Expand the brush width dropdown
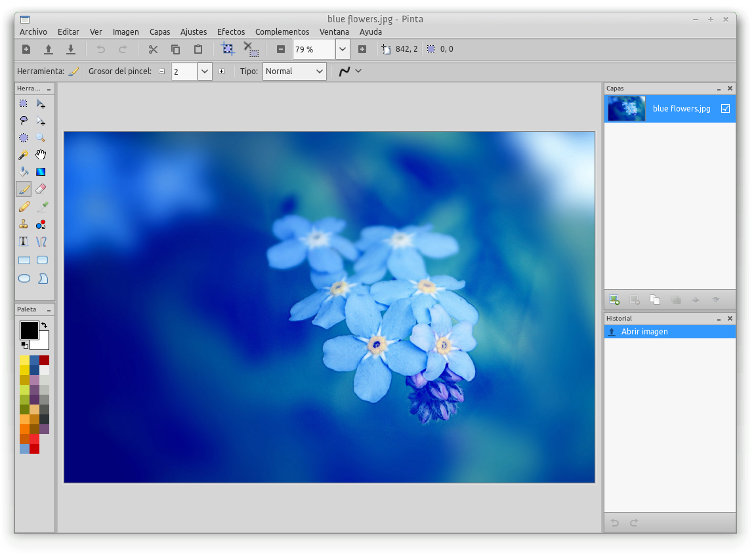Image resolution: width=756 pixels, height=556 pixels. pyautogui.click(x=205, y=71)
